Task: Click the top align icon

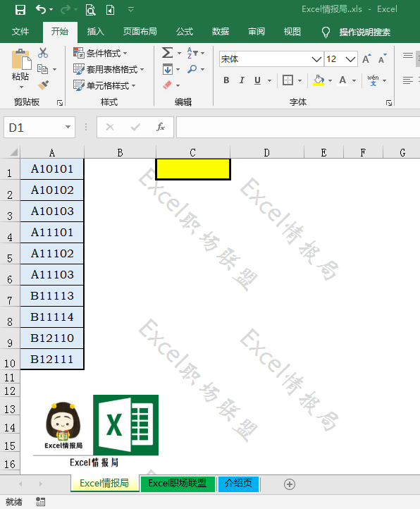Action: [408, 55]
